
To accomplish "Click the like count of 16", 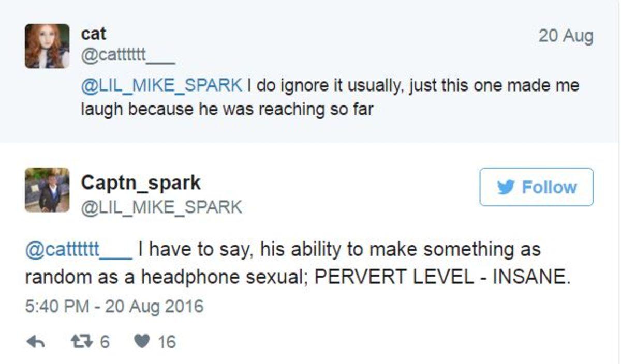I will (167, 342).
